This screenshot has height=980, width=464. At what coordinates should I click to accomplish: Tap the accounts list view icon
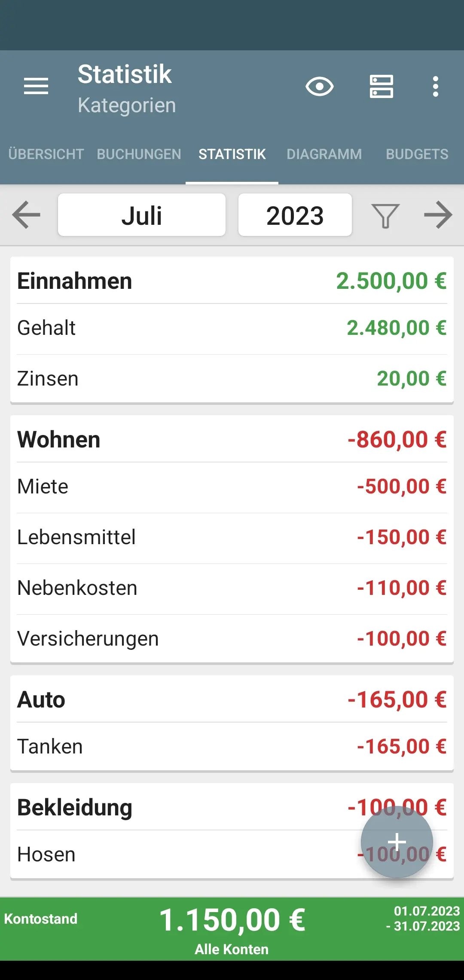(382, 86)
